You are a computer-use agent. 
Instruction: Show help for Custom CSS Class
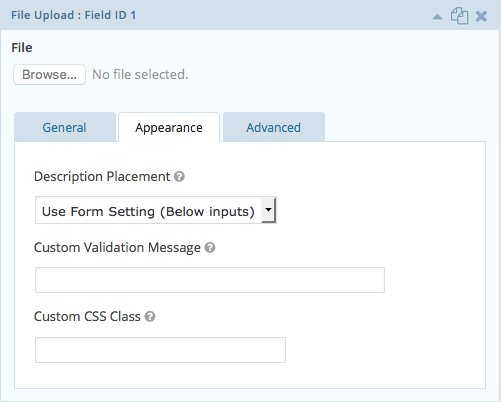click(150, 317)
